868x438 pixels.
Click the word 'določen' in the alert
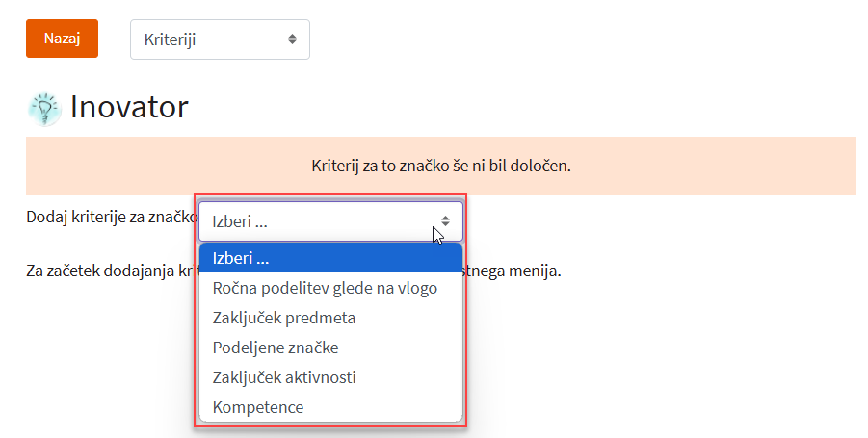[544, 166]
